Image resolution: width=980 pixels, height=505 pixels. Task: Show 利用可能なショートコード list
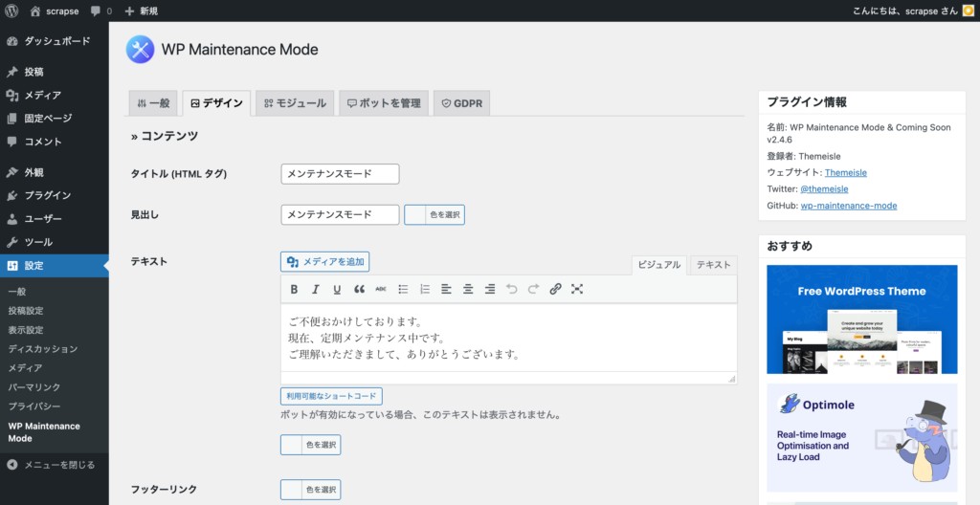coord(331,396)
